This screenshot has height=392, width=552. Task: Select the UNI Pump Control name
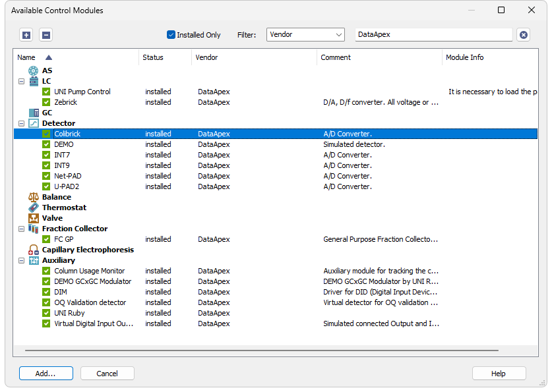click(82, 92)
